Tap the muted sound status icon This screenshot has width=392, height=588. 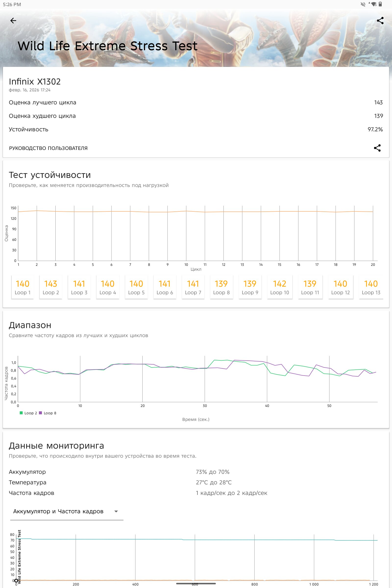point(363,4)
